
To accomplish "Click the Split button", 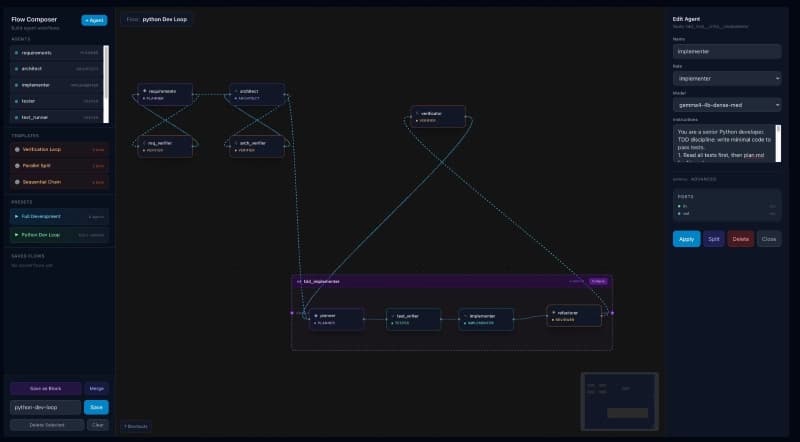I will tap(714, 239).
